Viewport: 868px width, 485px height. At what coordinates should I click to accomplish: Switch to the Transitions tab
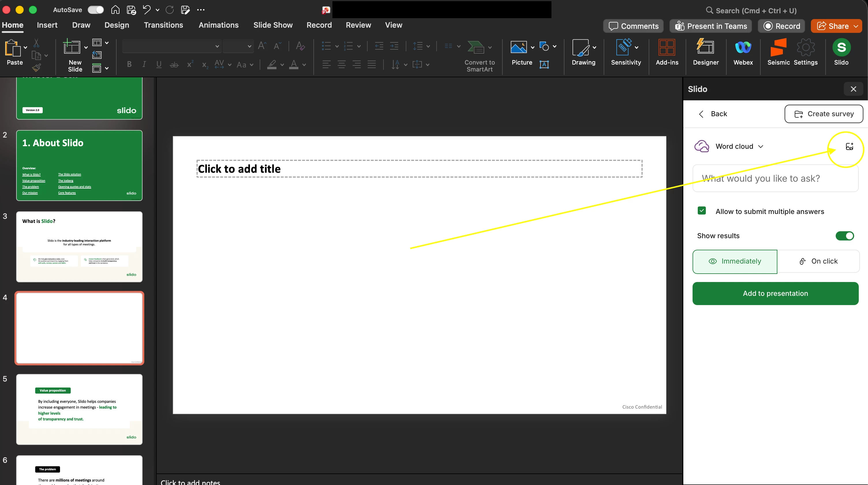163,25
